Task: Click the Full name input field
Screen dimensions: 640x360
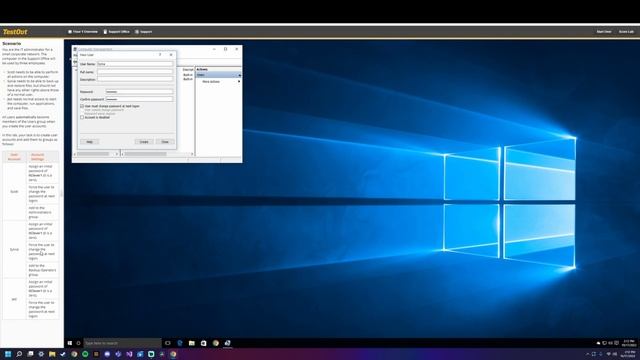Action: pyautogui.click(x=135, y=72)
